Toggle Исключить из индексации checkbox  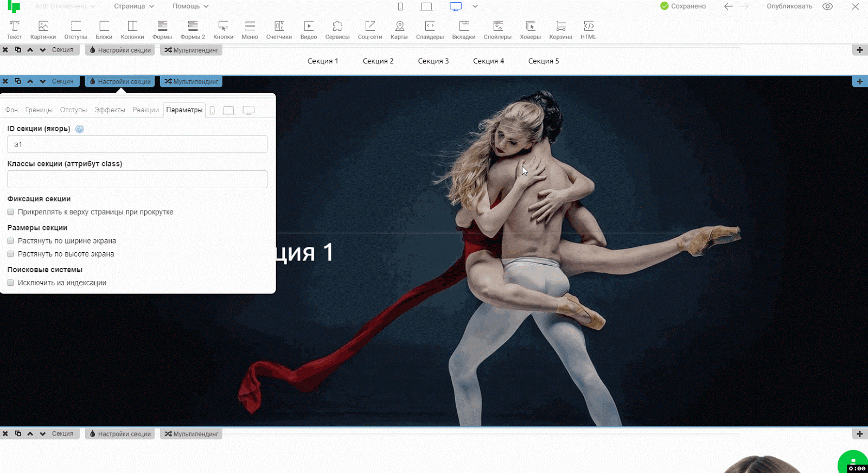(11, 283)
